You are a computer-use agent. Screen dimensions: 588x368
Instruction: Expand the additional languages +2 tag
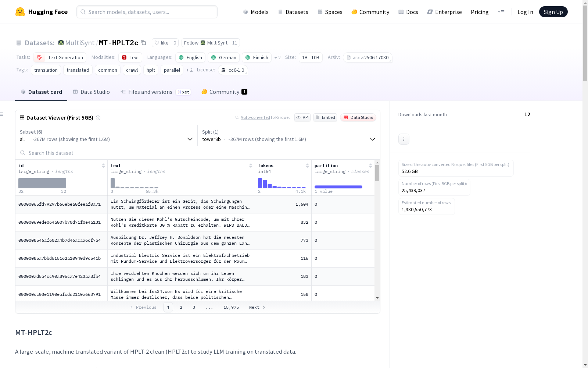[277, 57]
